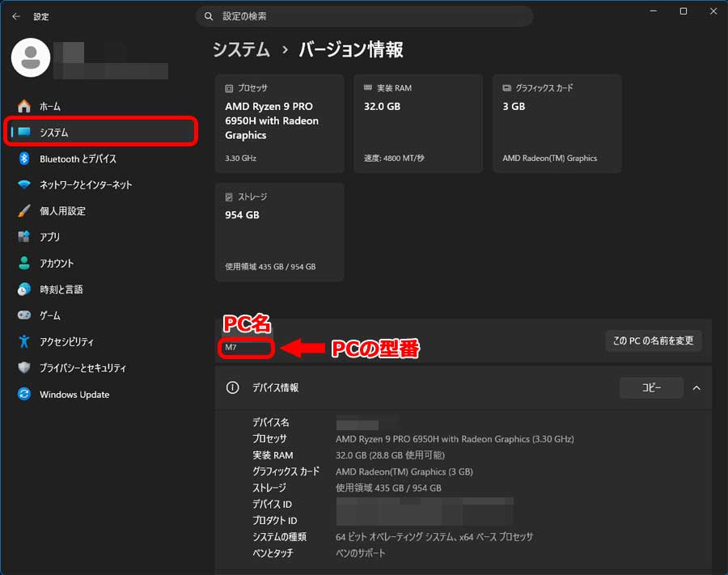Copy device info with コピー button

click(651, 387)
